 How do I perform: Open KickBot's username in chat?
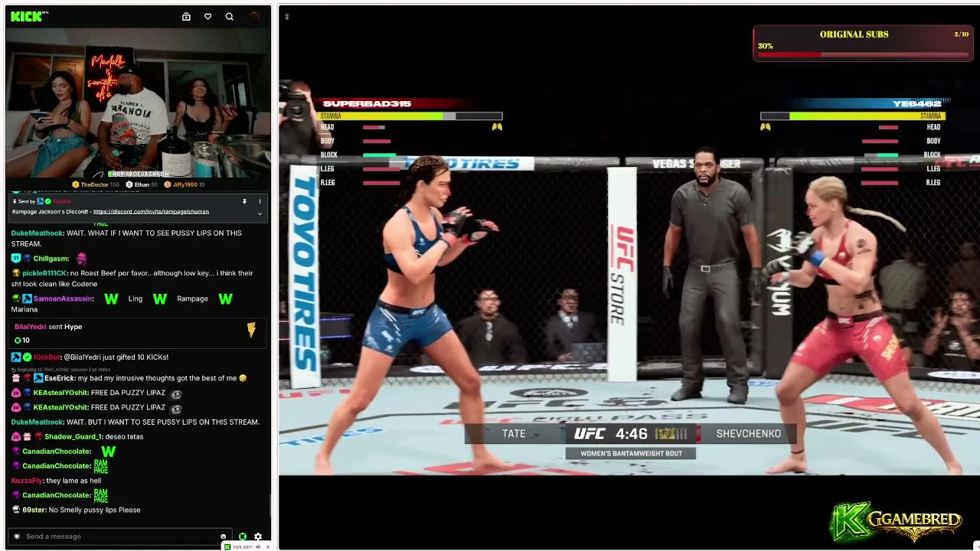[47, 357]
